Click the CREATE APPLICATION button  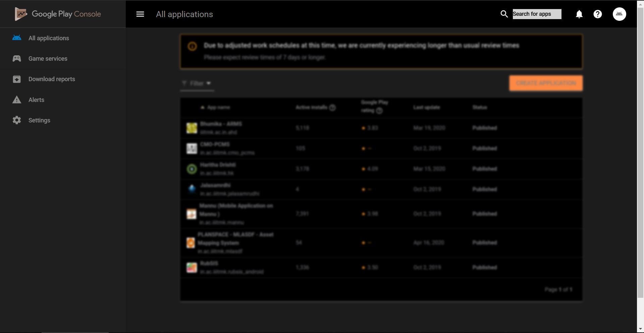pyautogui.click(x=546, y=83)
